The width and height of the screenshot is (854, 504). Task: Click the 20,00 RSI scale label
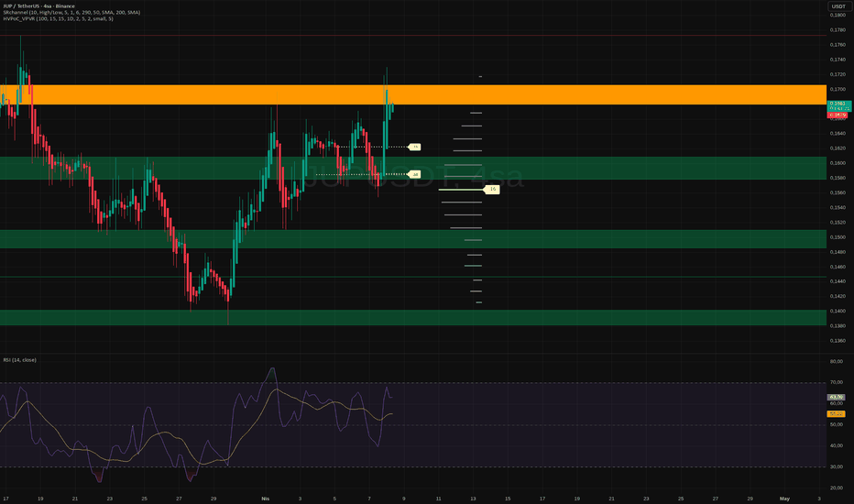[836, 488]
